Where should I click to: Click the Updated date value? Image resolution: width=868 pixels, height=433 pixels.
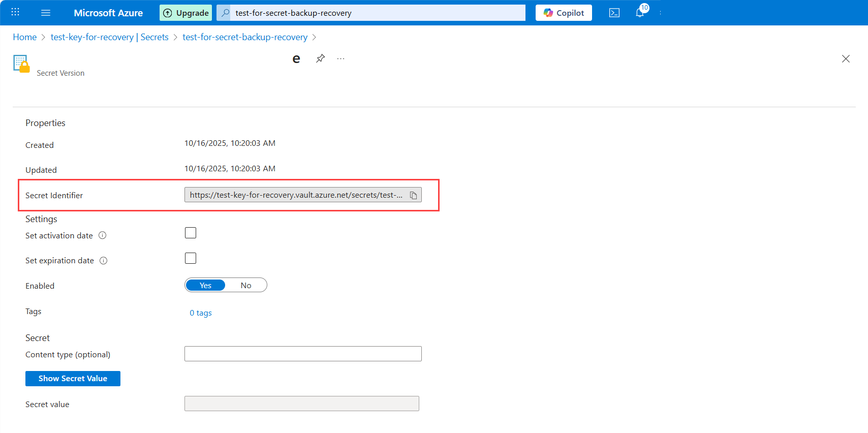[230, 169]
